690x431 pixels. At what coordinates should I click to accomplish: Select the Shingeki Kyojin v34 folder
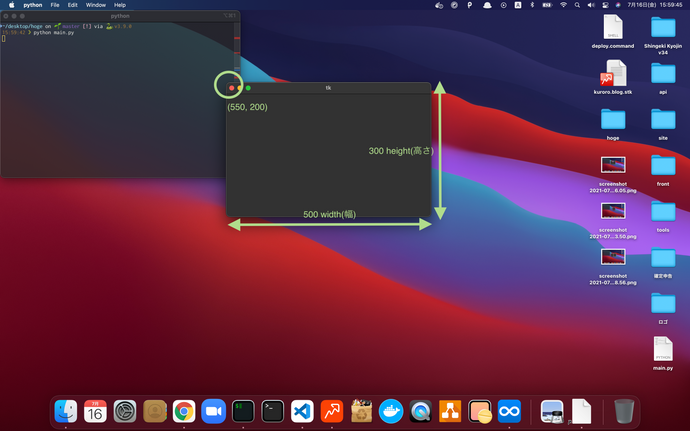pos(663,27)
